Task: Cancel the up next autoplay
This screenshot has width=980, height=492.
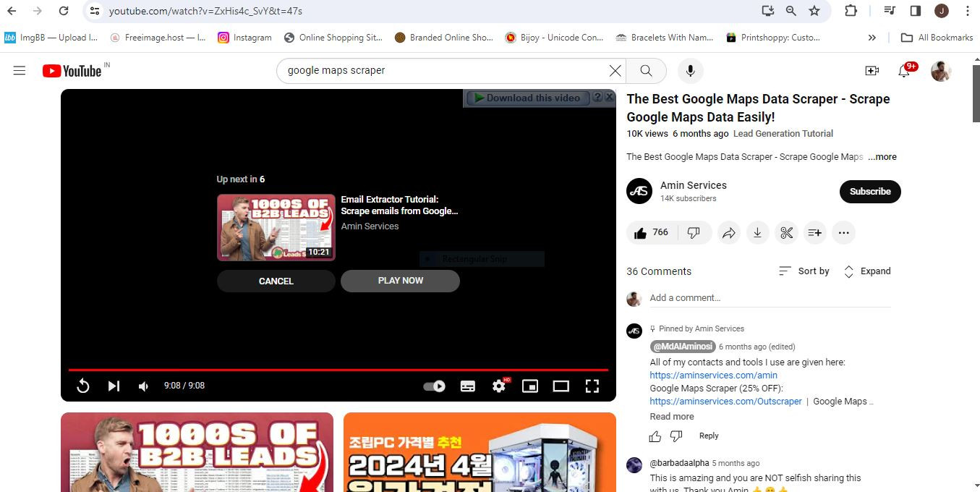Action: click(276, 281)
